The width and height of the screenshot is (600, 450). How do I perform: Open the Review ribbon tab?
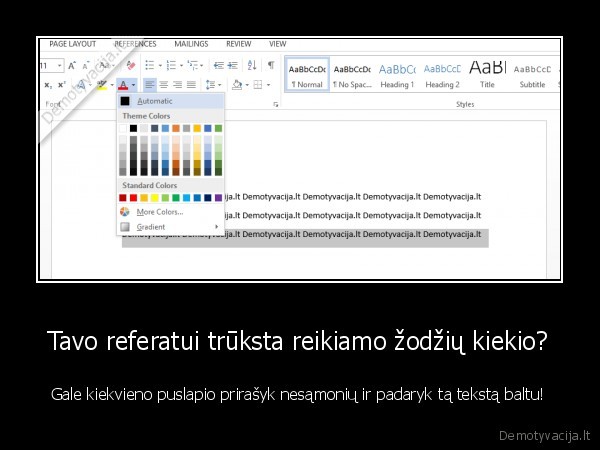point(238,44)
